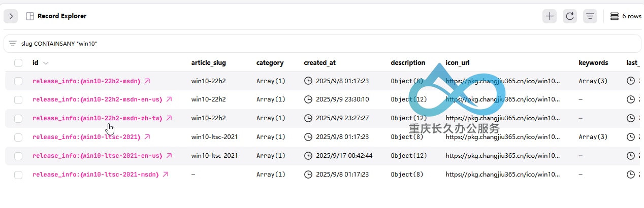This screenshot has width=644, height=208.
Task: Toggle the select-all checkbox in the header
Action: (x=18, y=63)
